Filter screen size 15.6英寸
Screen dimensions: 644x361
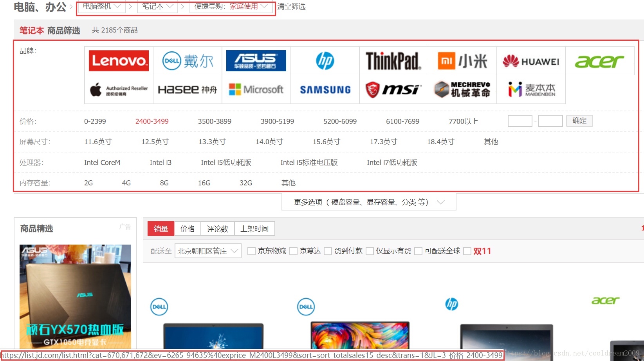click(x=327, y=142)
